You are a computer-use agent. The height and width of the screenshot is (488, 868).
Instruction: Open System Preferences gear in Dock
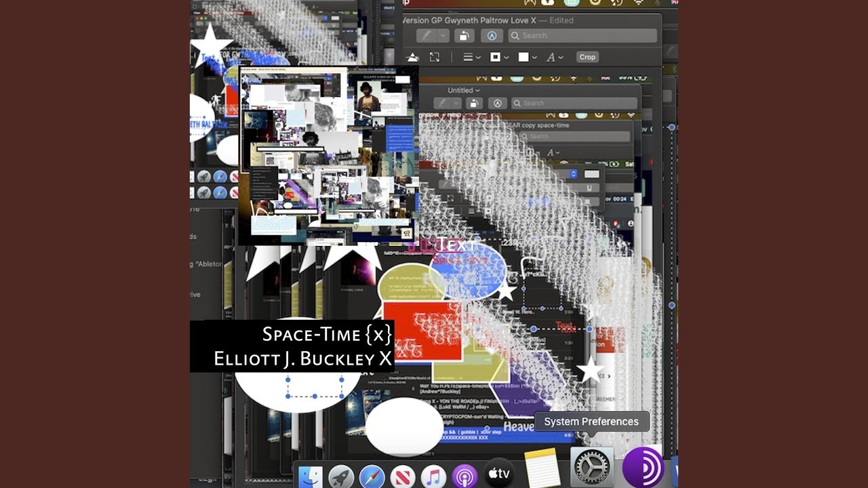point(592,467)
